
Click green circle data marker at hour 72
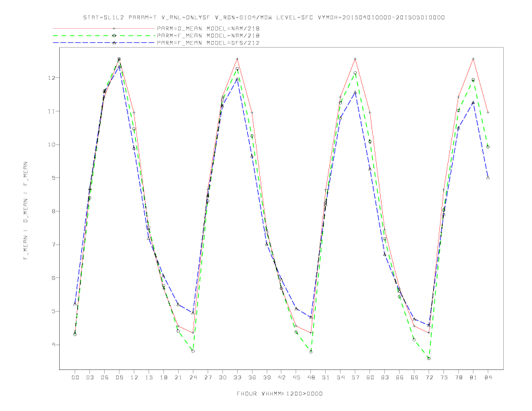(x=429, y=359)
